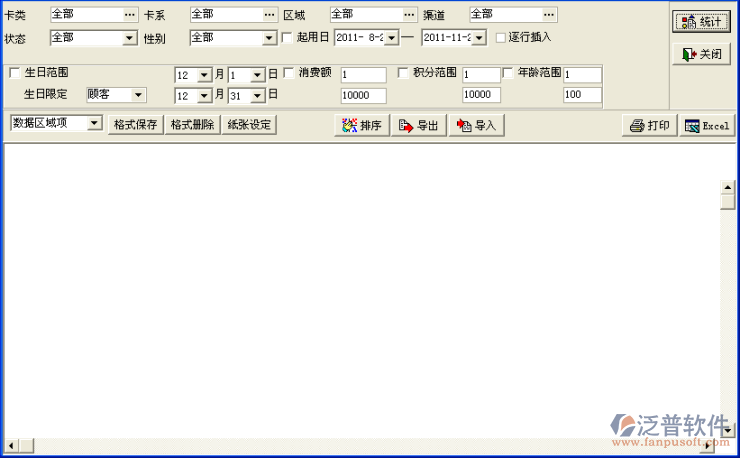Open 卡类 selection ellipsis button
740x458 pixels.
(130, 15)
